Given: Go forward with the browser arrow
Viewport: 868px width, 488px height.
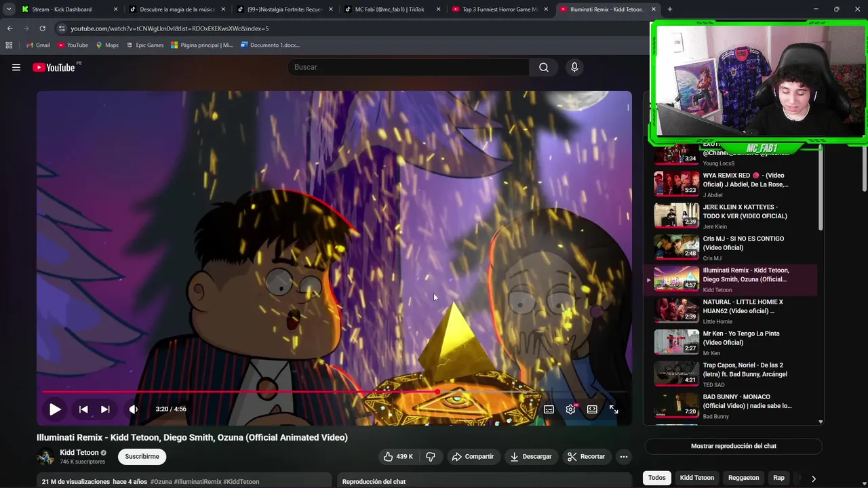Looking at the screenshot, I should click(x=26, y=28).
